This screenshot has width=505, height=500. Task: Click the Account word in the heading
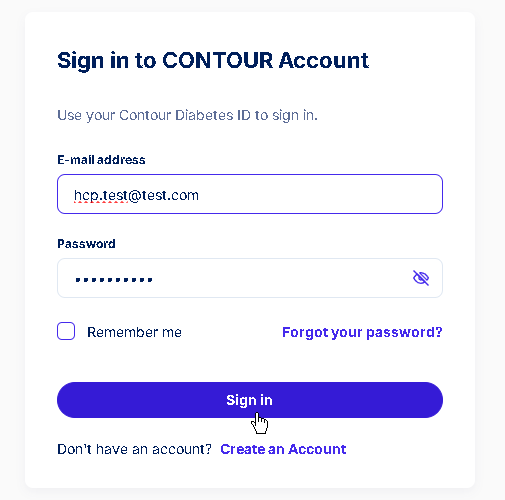[324, 60]
